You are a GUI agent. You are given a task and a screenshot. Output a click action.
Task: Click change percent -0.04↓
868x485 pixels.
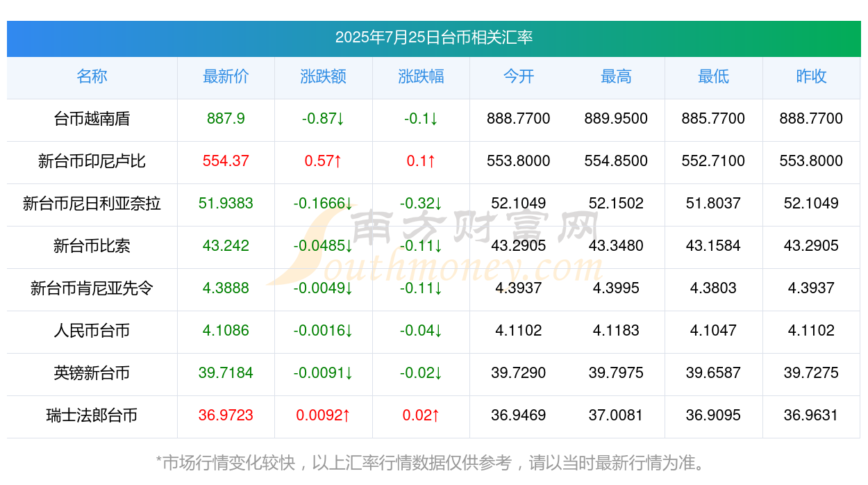[x=421, y=331]
